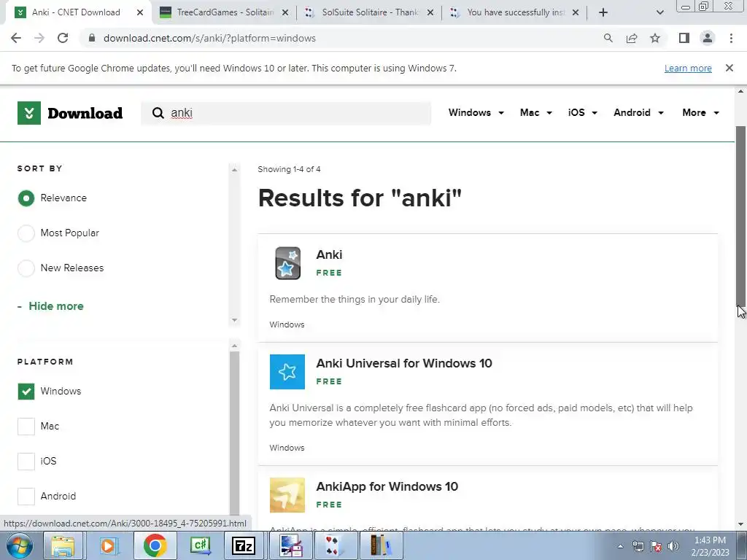
Task: Open Action Center flag icon
Action: (656, 546)
